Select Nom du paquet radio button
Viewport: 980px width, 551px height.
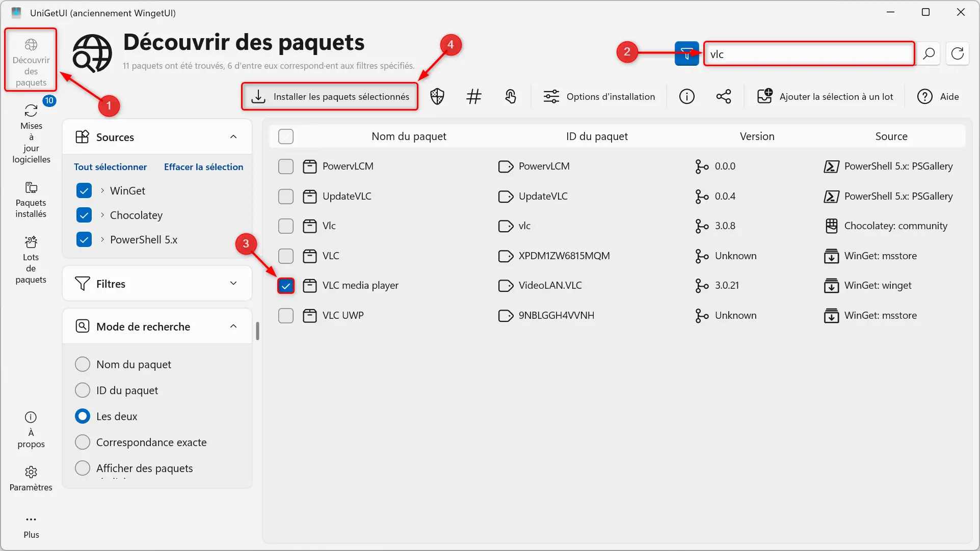pyautogui.click(x=83, y=364)
